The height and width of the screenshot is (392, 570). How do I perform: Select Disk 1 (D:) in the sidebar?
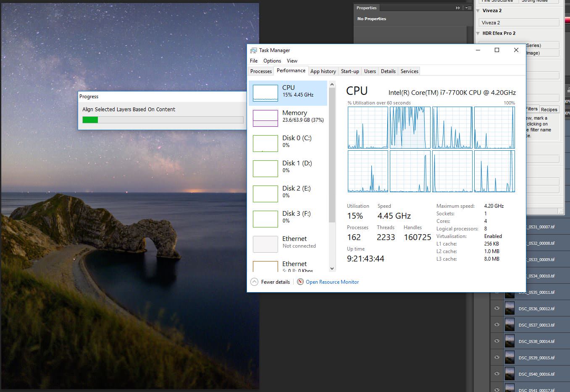(288, 168)
